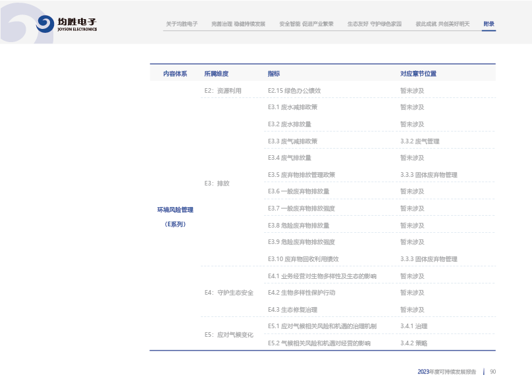Click the page number 90 footer
The height and width of the screenshot is (392, 532).
pyautogui.click(x=492, y=372)
